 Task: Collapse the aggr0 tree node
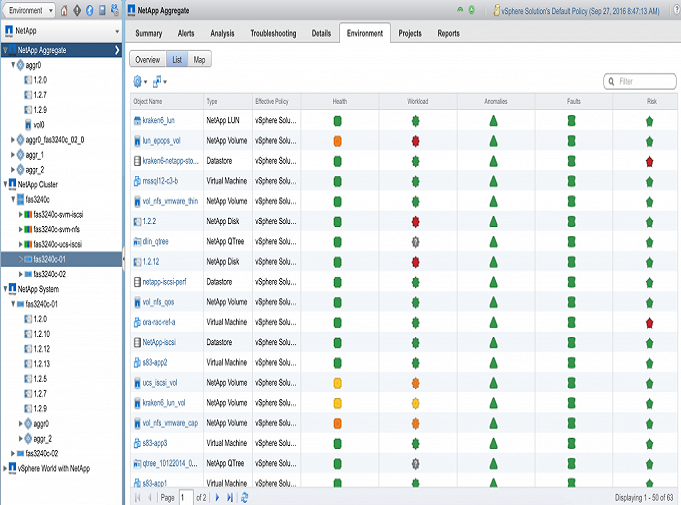click(13, 65)
